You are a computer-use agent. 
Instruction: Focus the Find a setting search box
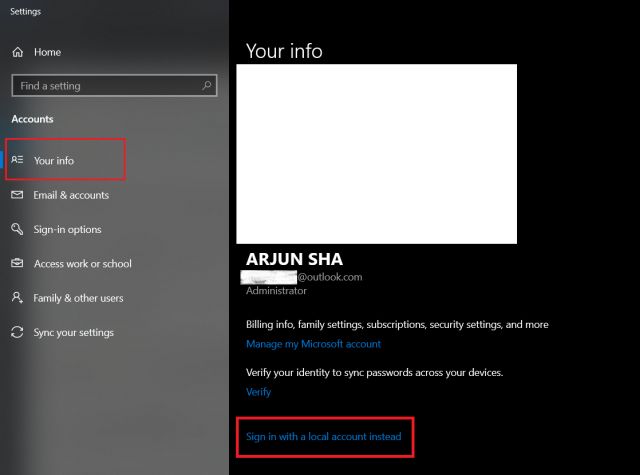(x=114, y=85)
